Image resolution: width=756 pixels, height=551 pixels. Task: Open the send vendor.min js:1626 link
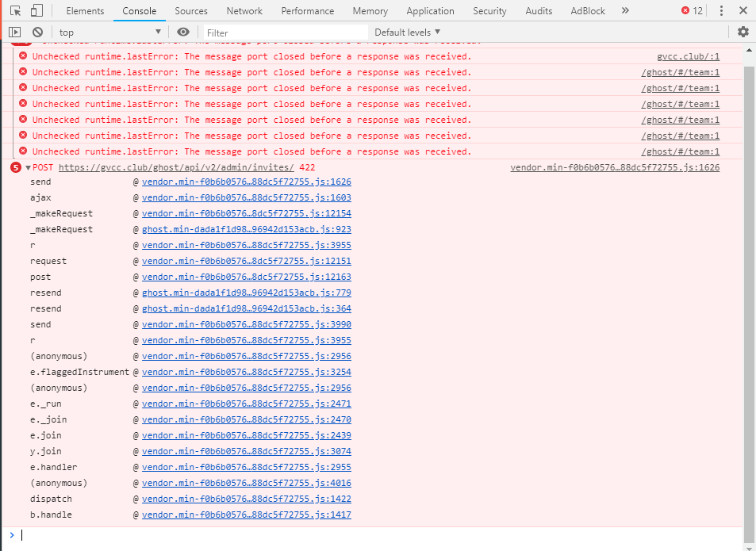tap(247, 182)
